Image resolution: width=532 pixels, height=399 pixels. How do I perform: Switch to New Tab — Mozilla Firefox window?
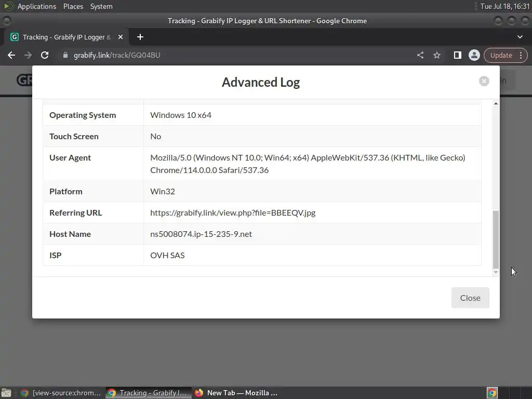tap(236, 393)
